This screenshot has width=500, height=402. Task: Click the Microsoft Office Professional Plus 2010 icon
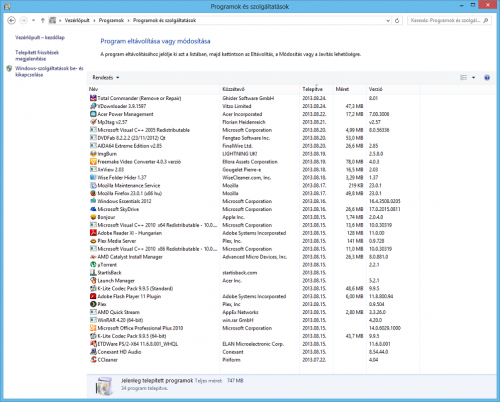click(93, 328)
